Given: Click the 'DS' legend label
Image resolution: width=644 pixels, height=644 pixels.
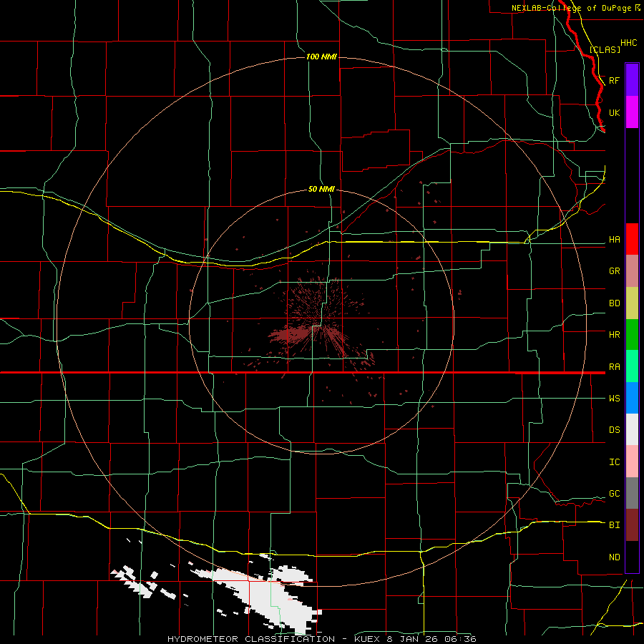Looking at the screenshot, I should click(614, 430).
